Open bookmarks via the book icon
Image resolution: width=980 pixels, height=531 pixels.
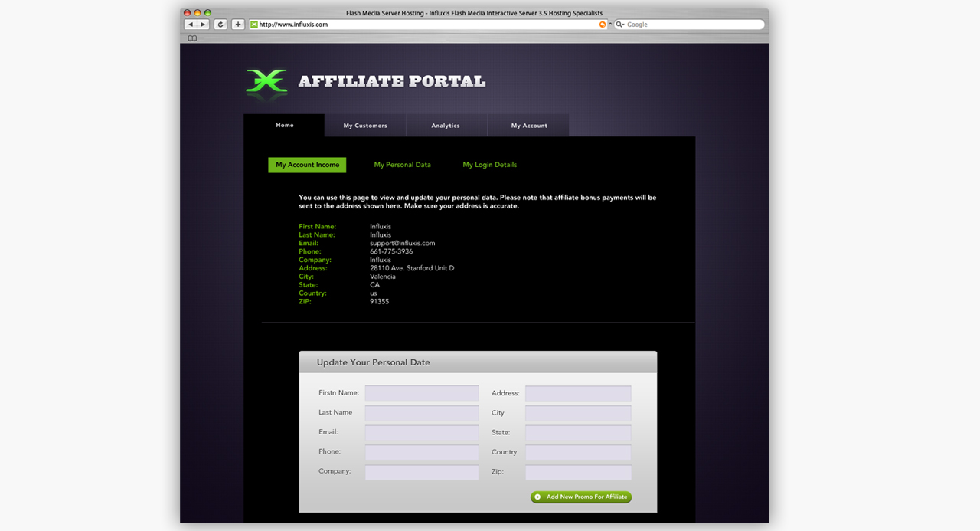pos(191,38)
